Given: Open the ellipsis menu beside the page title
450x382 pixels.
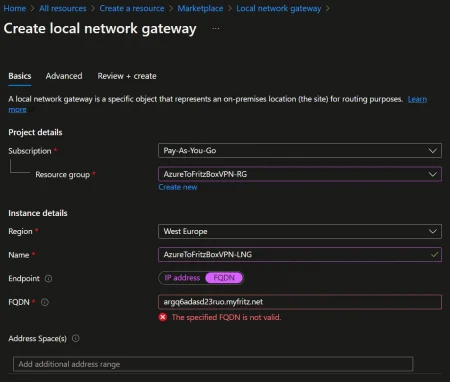Looking at the screenshot, I should pos(216,29).
